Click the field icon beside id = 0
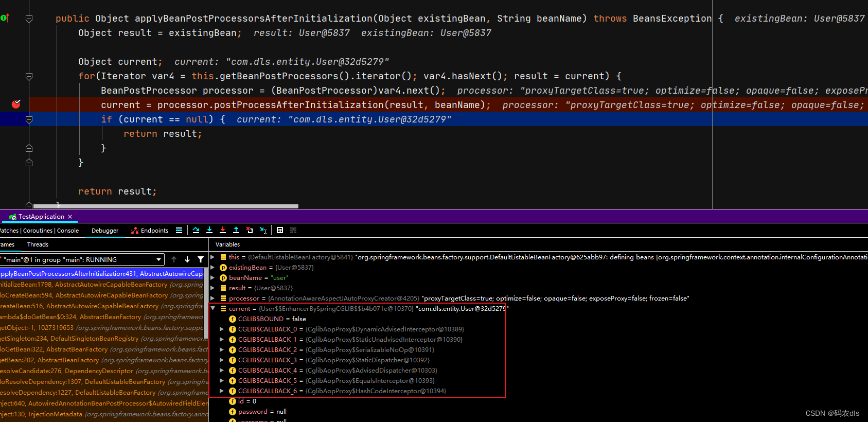868x422 pixels. 233,401
